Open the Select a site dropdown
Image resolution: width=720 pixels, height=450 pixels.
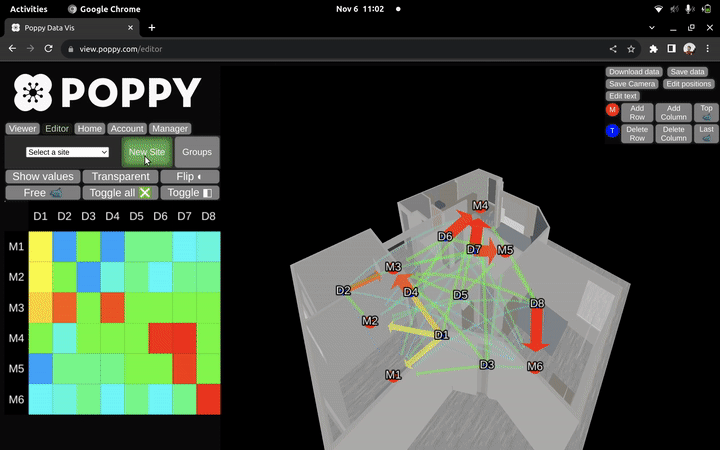(68, 152)
